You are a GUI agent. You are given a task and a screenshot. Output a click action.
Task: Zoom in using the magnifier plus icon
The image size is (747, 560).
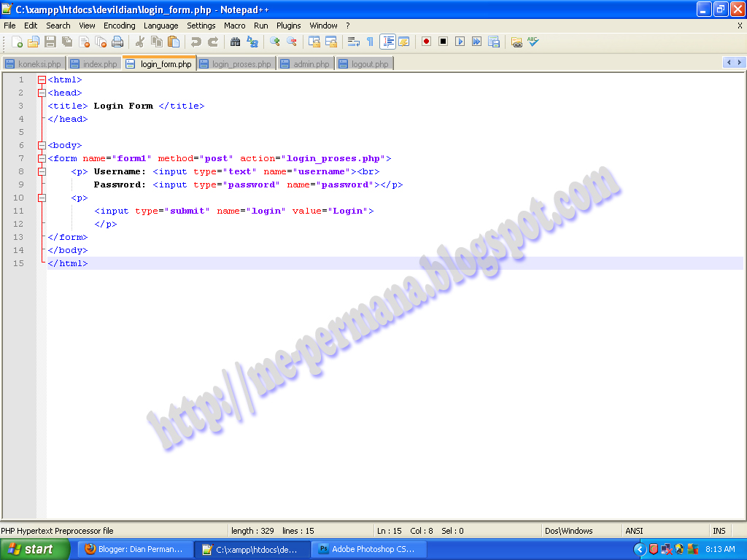coord(274,42)
